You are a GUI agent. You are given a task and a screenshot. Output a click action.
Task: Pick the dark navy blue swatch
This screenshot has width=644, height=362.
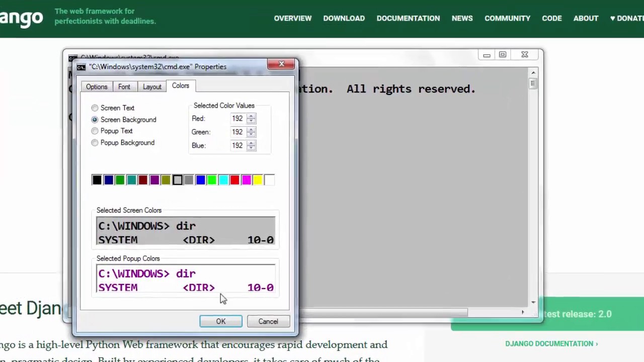pos(109,180)
